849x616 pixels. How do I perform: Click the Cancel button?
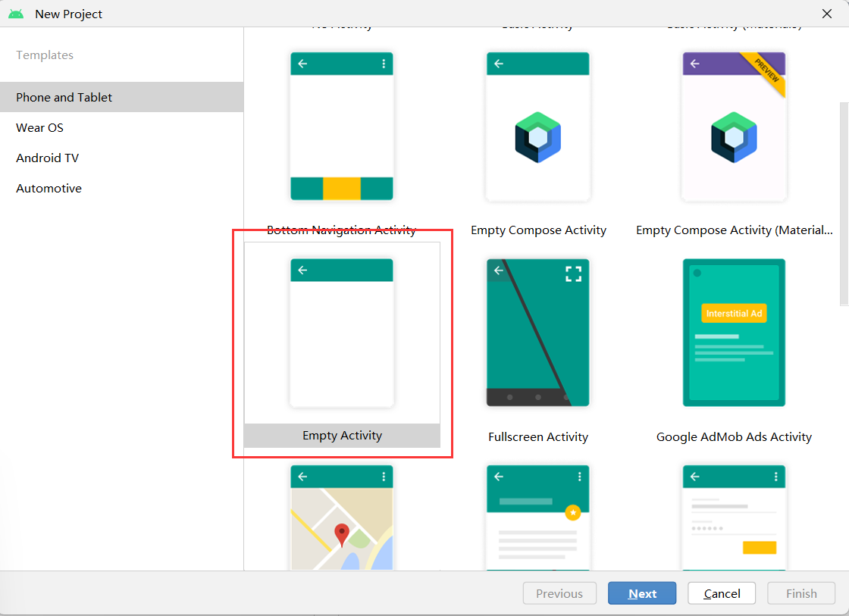coord(722,593)
